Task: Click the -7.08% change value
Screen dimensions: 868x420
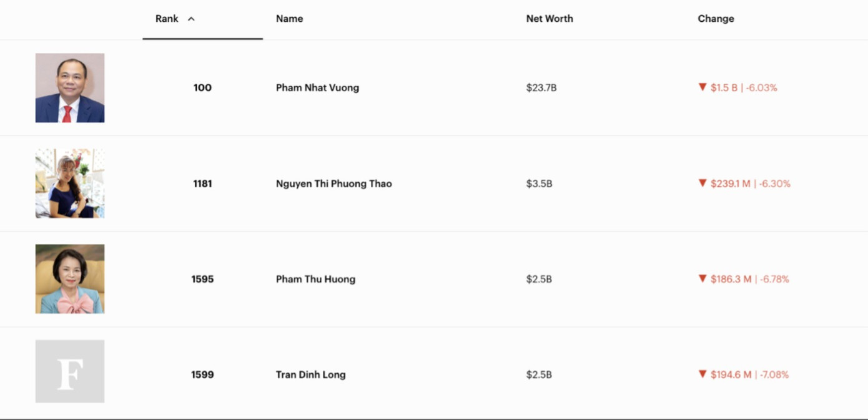Action: point(774,374)
